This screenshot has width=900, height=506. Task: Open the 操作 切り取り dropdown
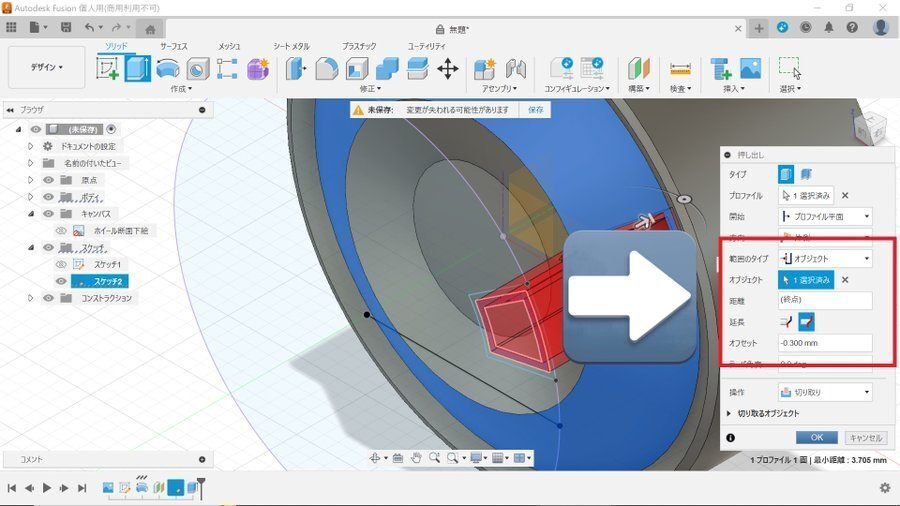pyautogui.click(x=825, y=392)
